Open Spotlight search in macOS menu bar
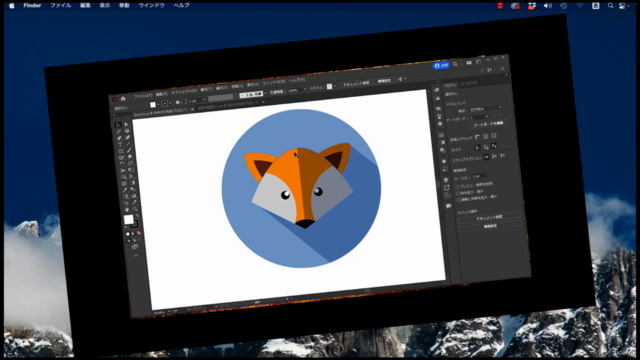Image resolution: width=640 pixels, height=360 pixels. (610, 6)
